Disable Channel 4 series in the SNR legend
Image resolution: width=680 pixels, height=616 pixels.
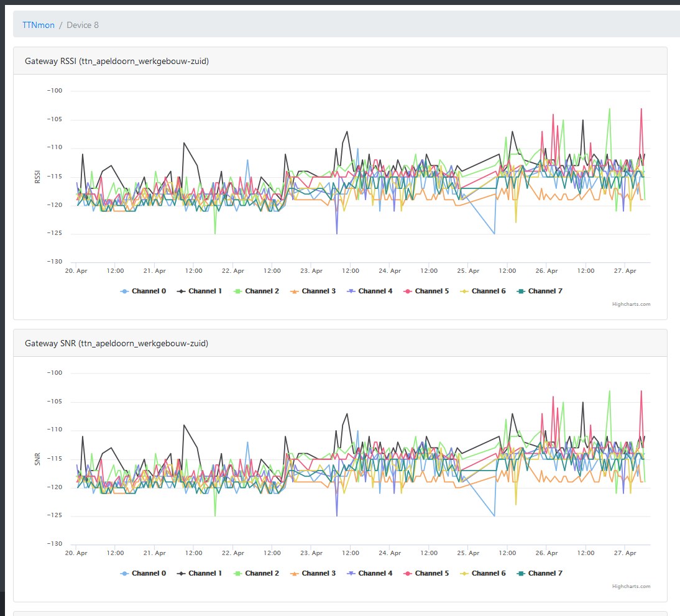point(369,574)
